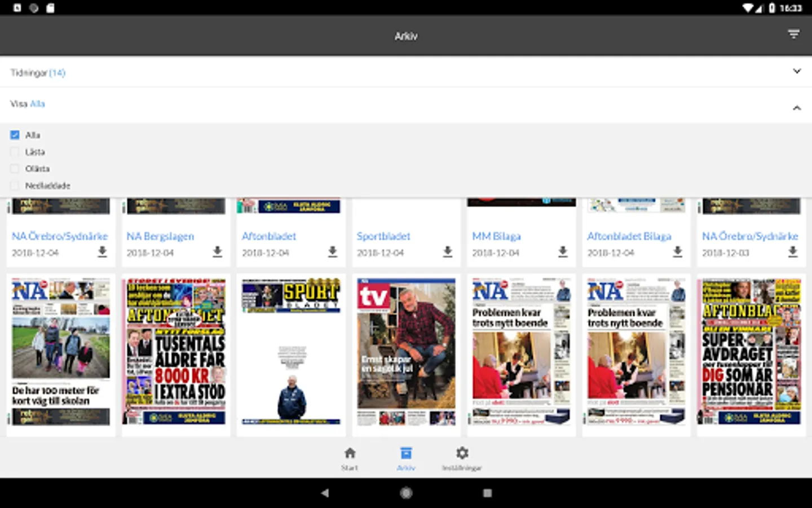Open NA Bergslagen title link
The width and height of the screenshot is (812, 508).
(x=160, y=236)
